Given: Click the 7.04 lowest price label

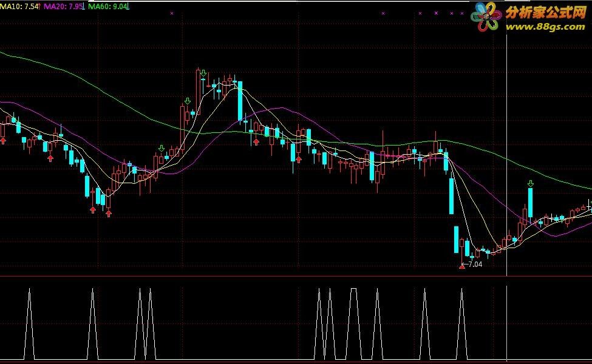Looking at the screenshot, I should [x=475, y=264].
